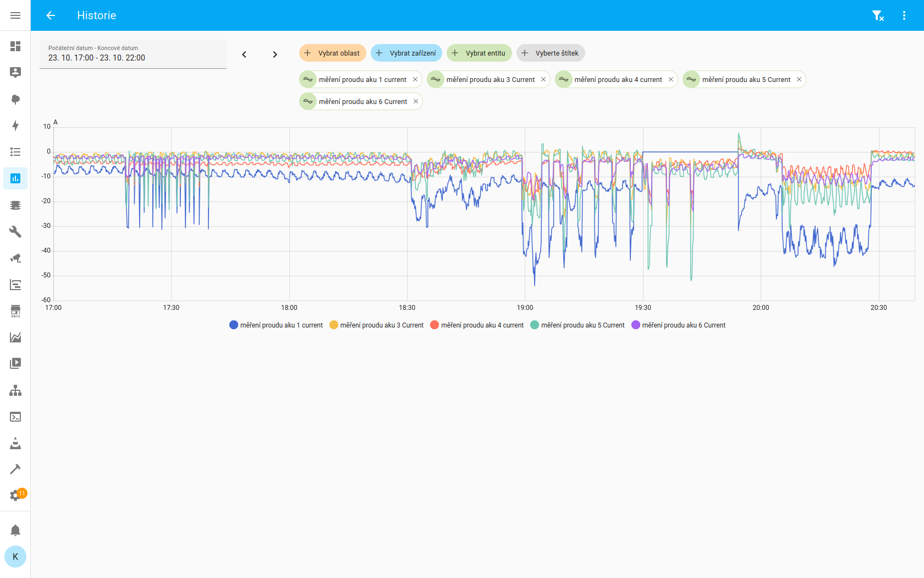This screenshot has width=924, height=578.
Task: Open the three-dot overflow menu
Action: 904,15
